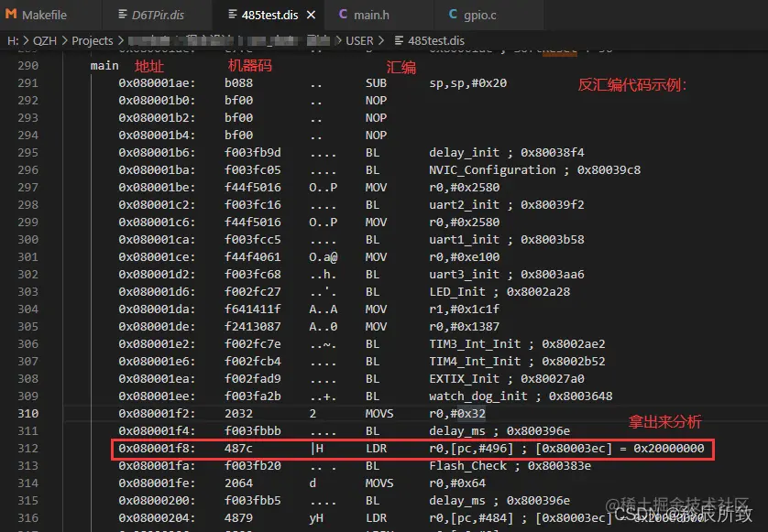Click EXTIX_Init ; 0x80027a0
The width and height of the screenshot is (768, 532).
coord(507,379)
